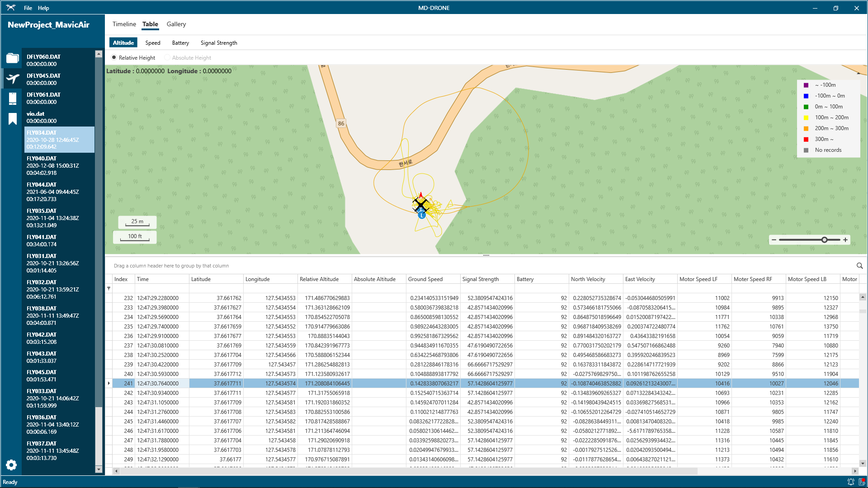The width and height of the screenshot is (868, 488).
Task: Click the MD-DRONE app logo icon
Action: coord(11,8)
